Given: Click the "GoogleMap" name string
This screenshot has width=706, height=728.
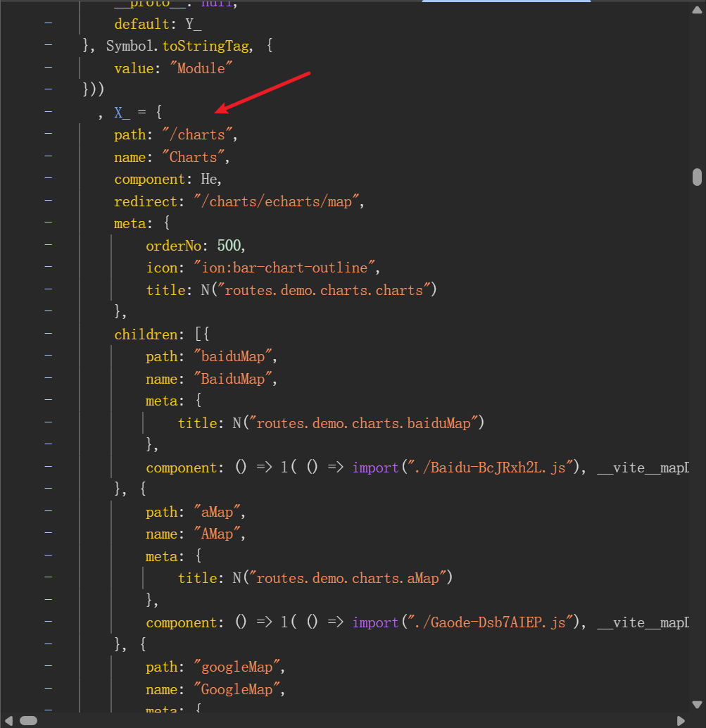Looking at the screenshot, I should coord(237,689).
